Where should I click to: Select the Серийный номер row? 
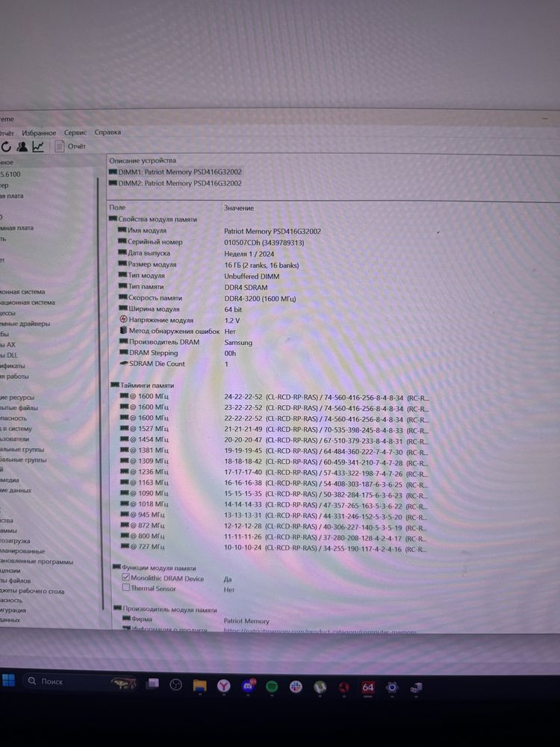click(x=211, y=242)
